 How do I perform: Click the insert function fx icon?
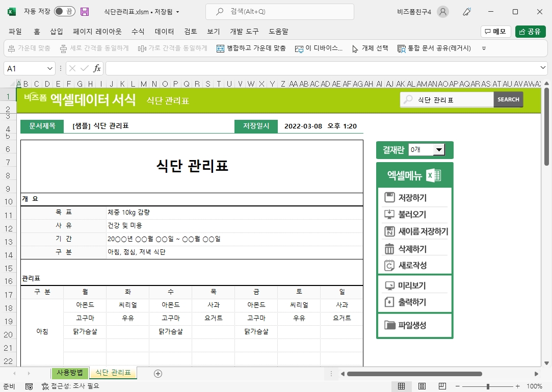pos(97,68)
